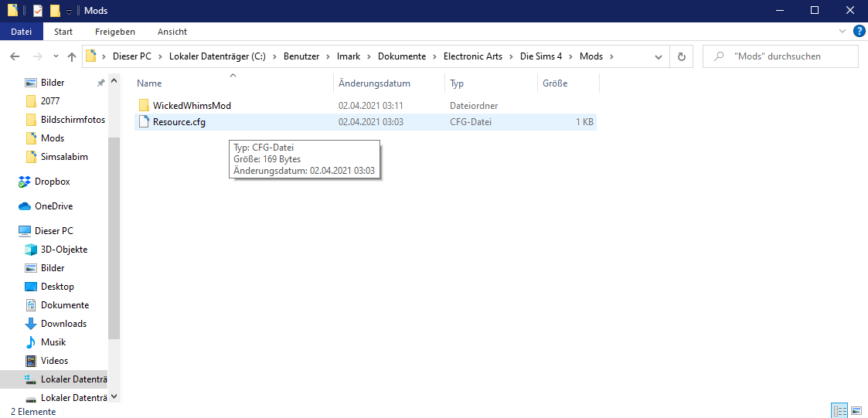Select Dieser PC in navigation pane

[53, 231]
